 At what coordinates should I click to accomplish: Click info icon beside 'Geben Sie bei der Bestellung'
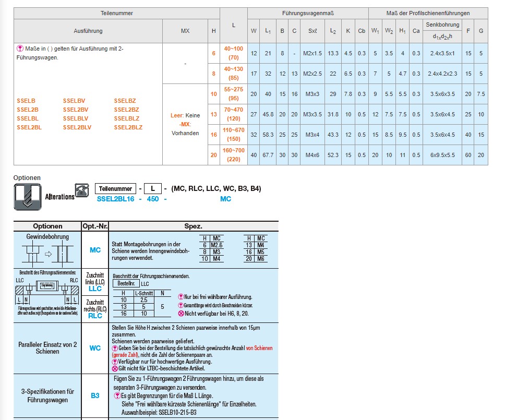click(115, 348)
